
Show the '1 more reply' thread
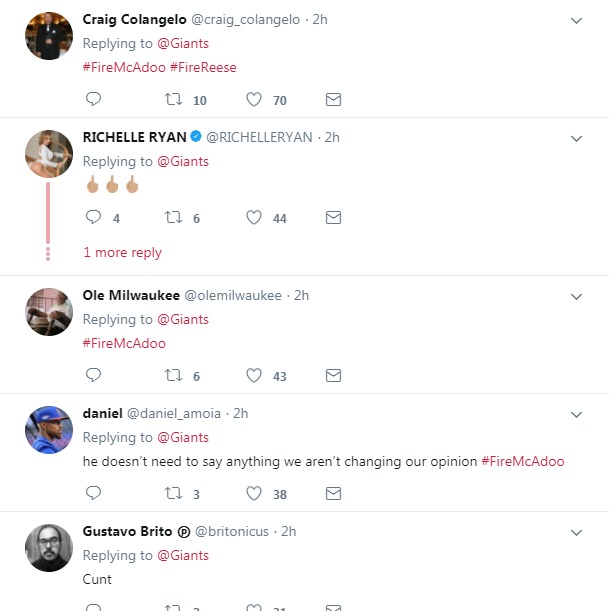(122, 253)
